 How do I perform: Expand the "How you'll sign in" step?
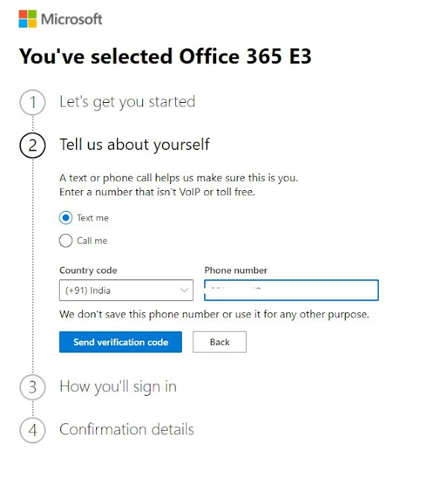coord(118,387)
